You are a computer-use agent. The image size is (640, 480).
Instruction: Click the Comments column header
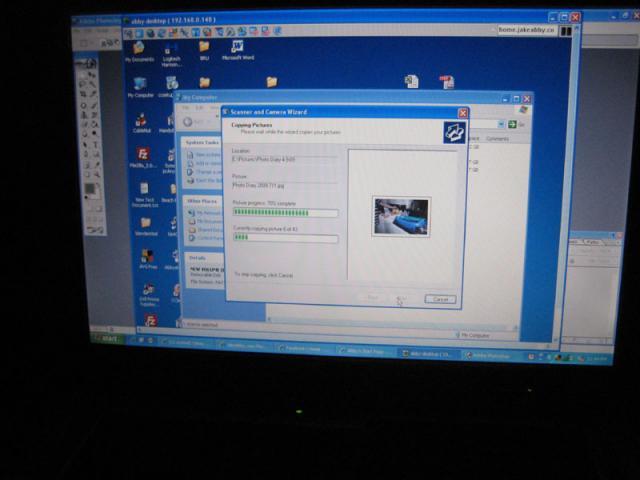498,139
